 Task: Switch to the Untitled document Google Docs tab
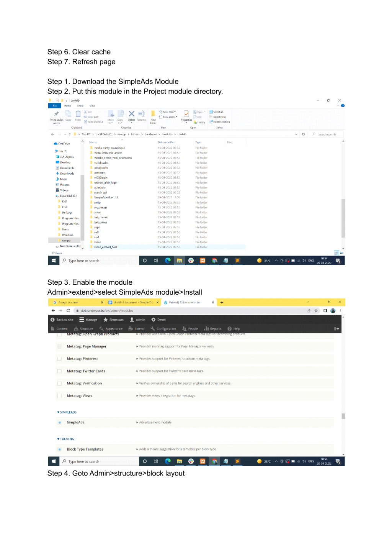click(134, 302)
